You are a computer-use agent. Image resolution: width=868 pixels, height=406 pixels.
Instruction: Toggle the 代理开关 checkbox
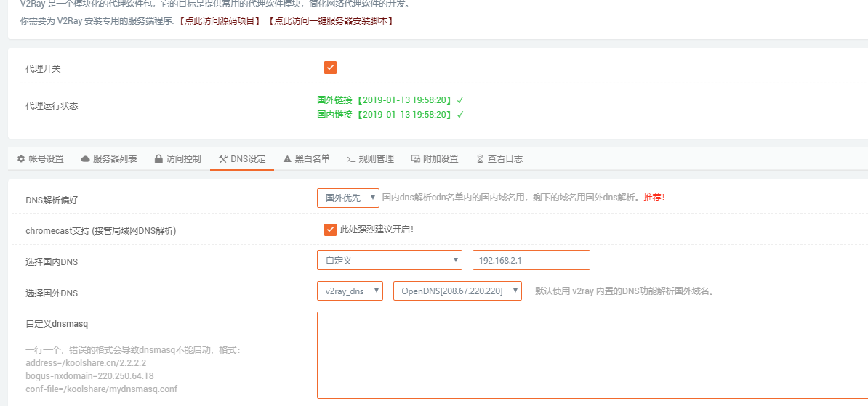point(331,68)
